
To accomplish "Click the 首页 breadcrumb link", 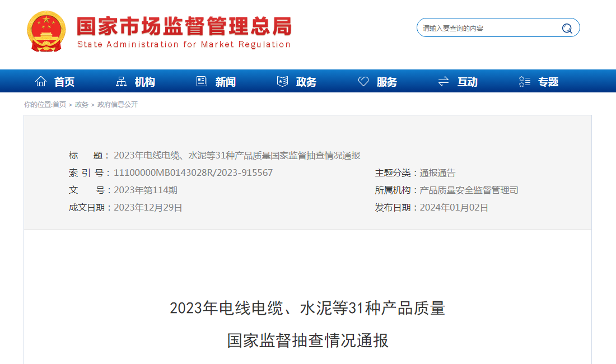I will click(x=59, y=105).
